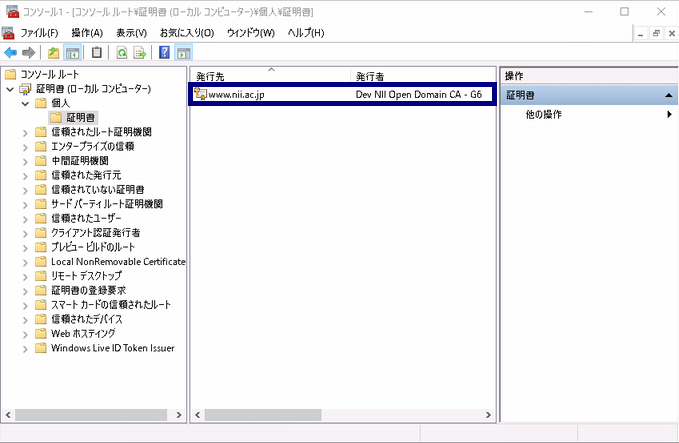Open Help via the question mark icon
The width and height of the screenshot is (679, 443).
coord(165,53)
